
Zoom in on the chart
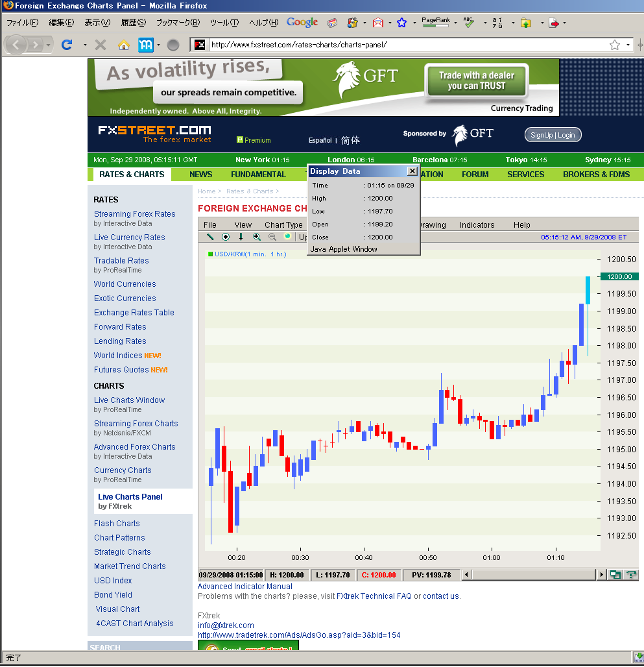[257, 237]
